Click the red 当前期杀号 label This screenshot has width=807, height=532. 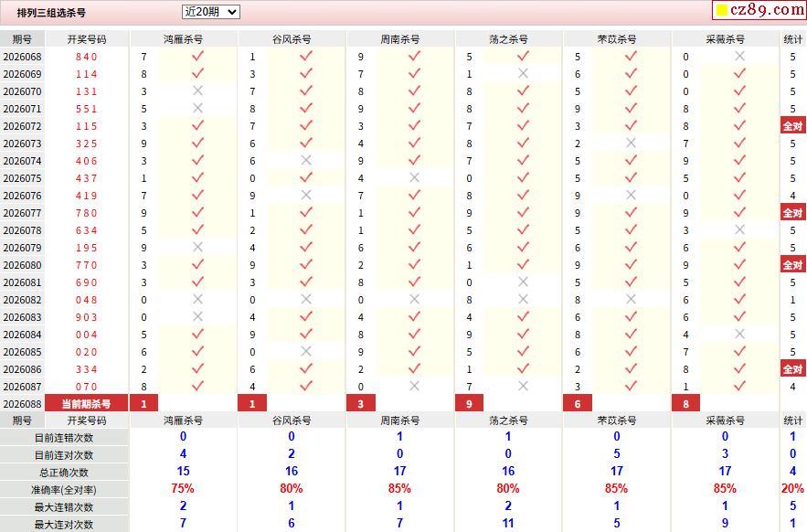pyautogui.click(x=86, y=403)
